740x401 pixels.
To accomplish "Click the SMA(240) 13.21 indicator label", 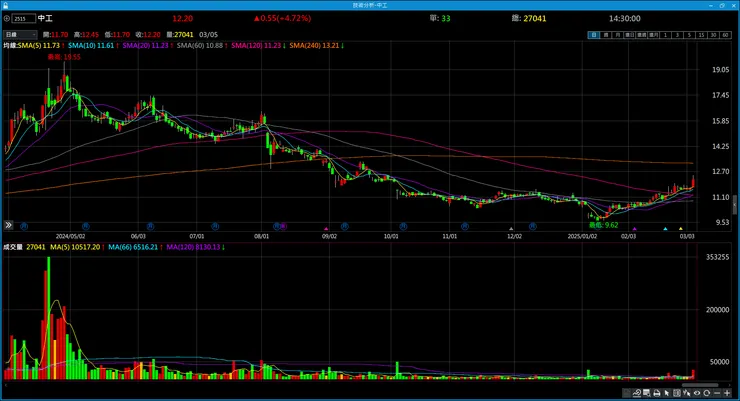I will coord(316,46).
